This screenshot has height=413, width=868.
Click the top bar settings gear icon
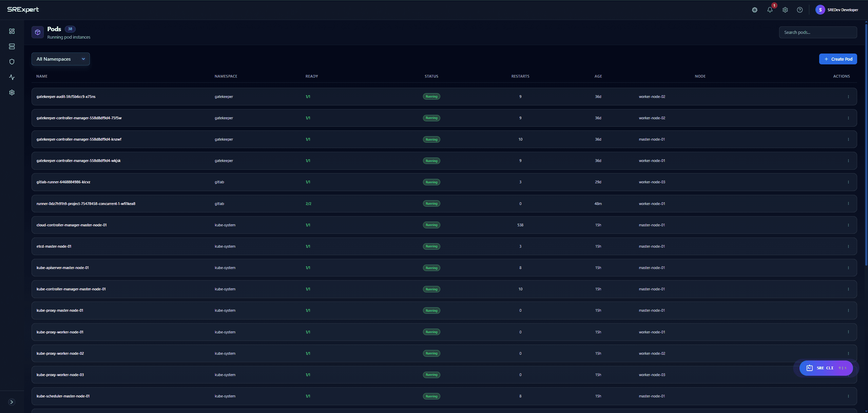[x=785, y=10]
